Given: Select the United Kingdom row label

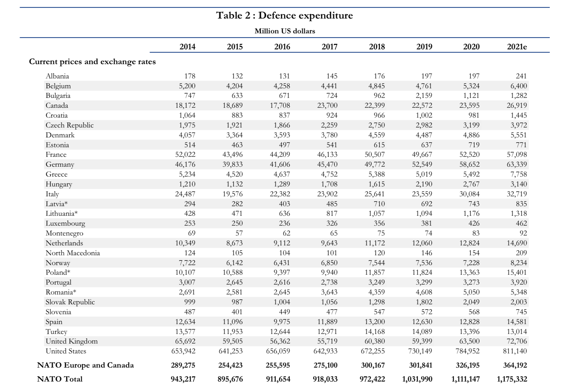Looking at the screenshot, I should [72, 341].
